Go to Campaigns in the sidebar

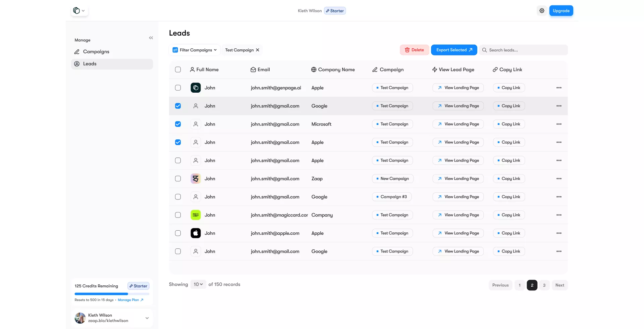[x=96, y=52]
